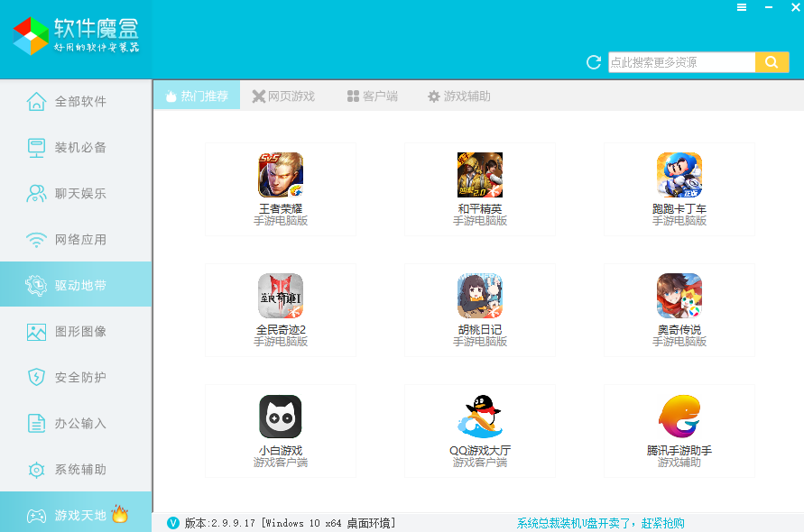
Task: Open the 奥奇传说 game icon
Action: (679, 296)
